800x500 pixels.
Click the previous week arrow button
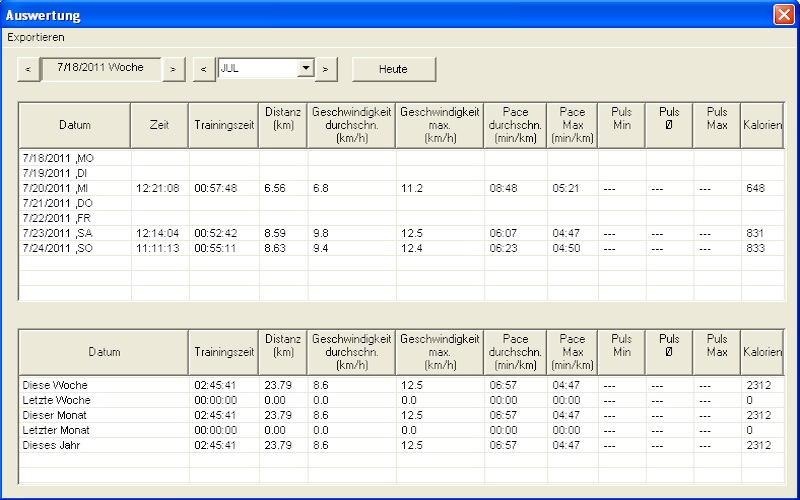coord(28,69)
